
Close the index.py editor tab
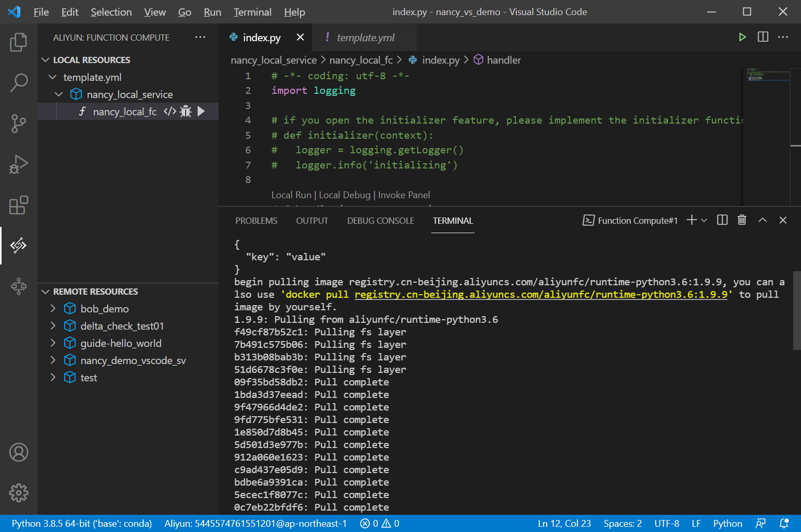[300, 37]
